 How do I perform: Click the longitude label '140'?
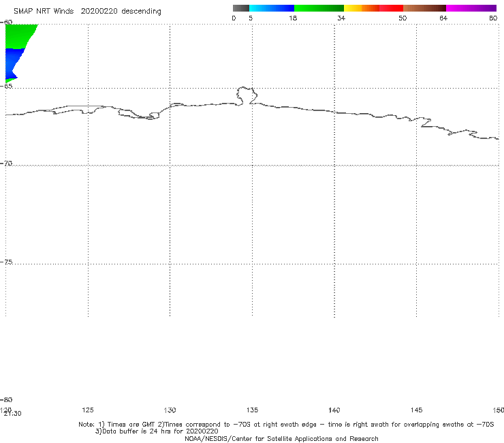(334, 410)
